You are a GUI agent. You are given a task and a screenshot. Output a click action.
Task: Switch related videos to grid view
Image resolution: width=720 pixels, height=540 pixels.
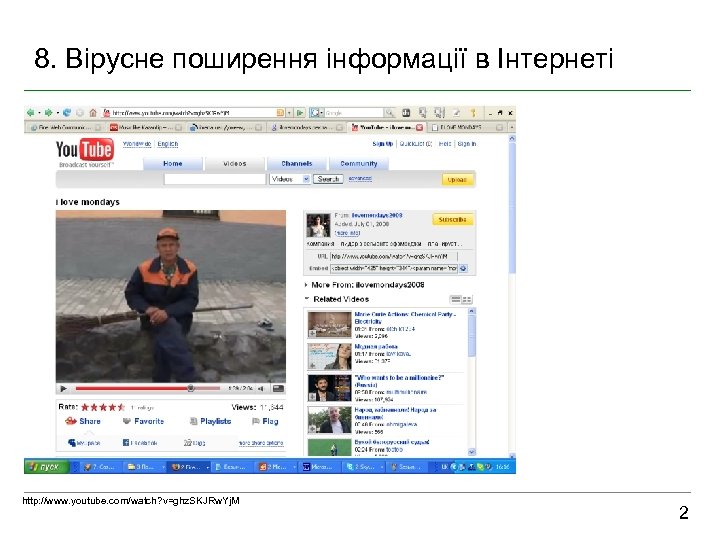coord(467,299)
